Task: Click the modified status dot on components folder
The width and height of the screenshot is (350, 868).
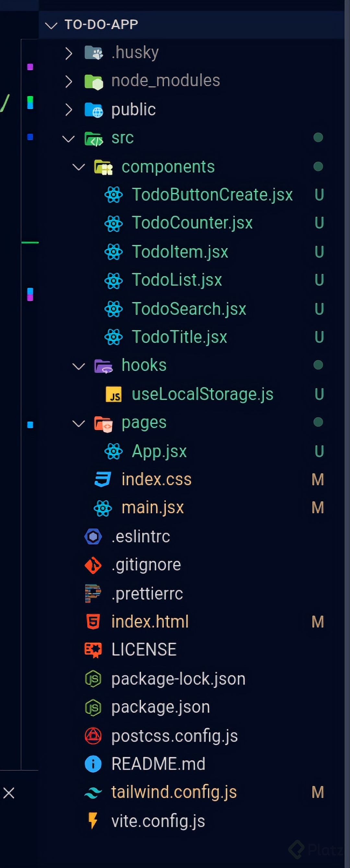Action: [x=318, y=167]
